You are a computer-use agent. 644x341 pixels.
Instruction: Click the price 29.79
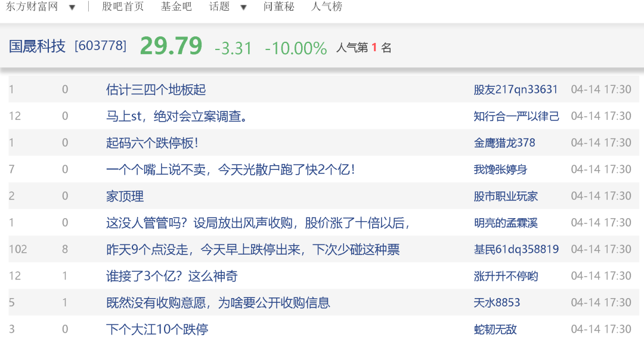pos(171,45)
